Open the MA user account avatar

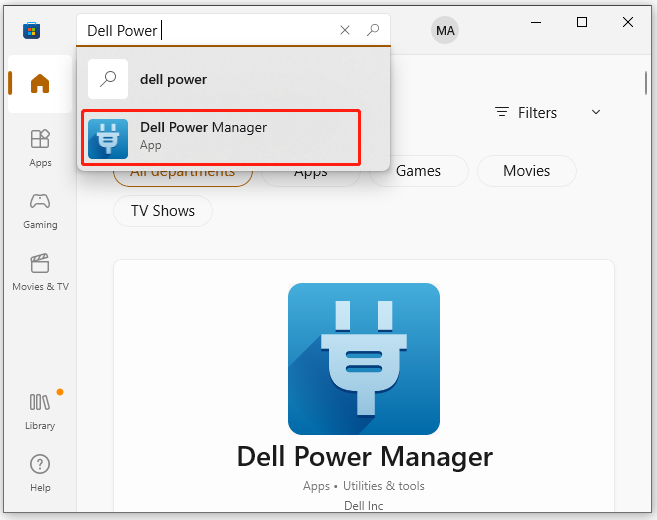[x=445, y=31]
